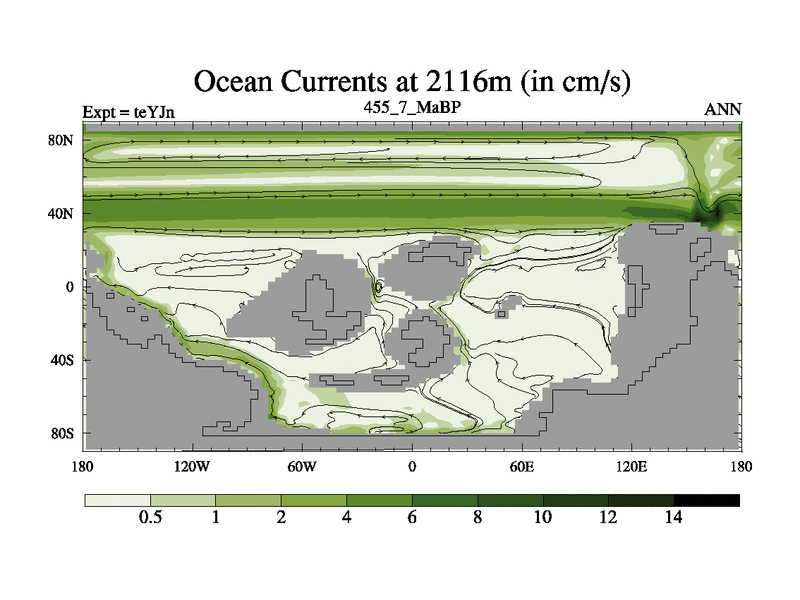This screenshot has width=800, height=600.
Task: Select colorbar swatch between 12 and 14
Action: (x=641, y=499)
